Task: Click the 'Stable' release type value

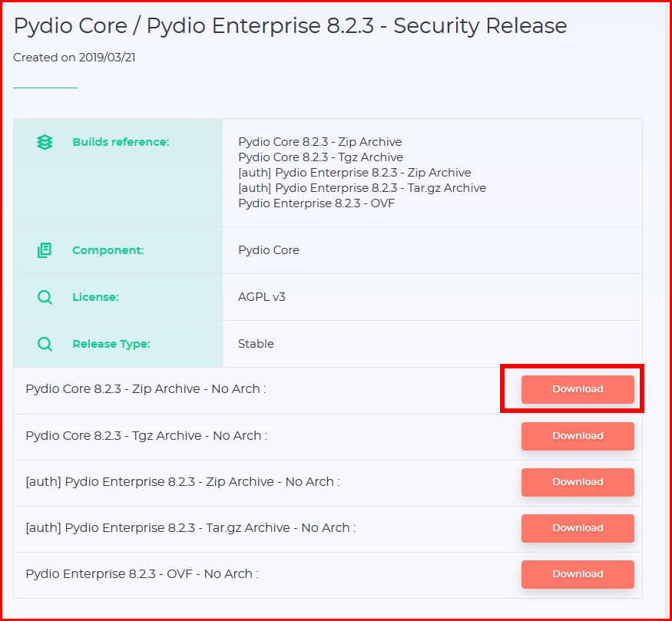Action: point(256,344)
